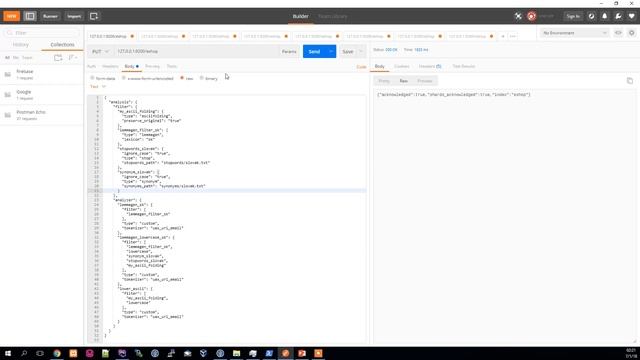The width and height of the screenshot is (640, 360).
Task: Open the Postman Echo collection
Action: coord(42,115)
